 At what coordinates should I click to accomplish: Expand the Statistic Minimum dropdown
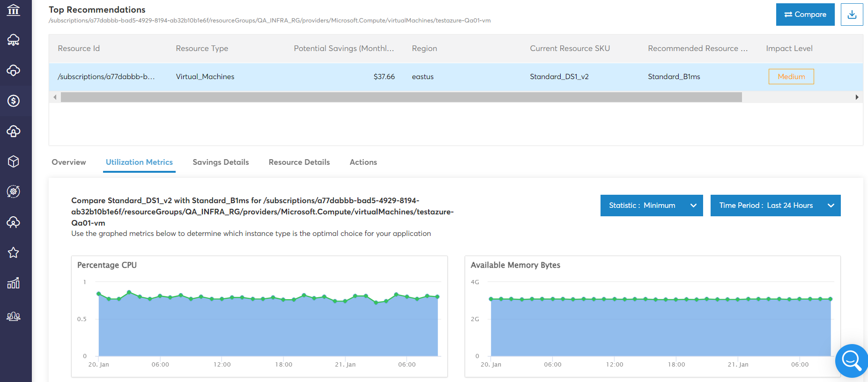[651, 206]
